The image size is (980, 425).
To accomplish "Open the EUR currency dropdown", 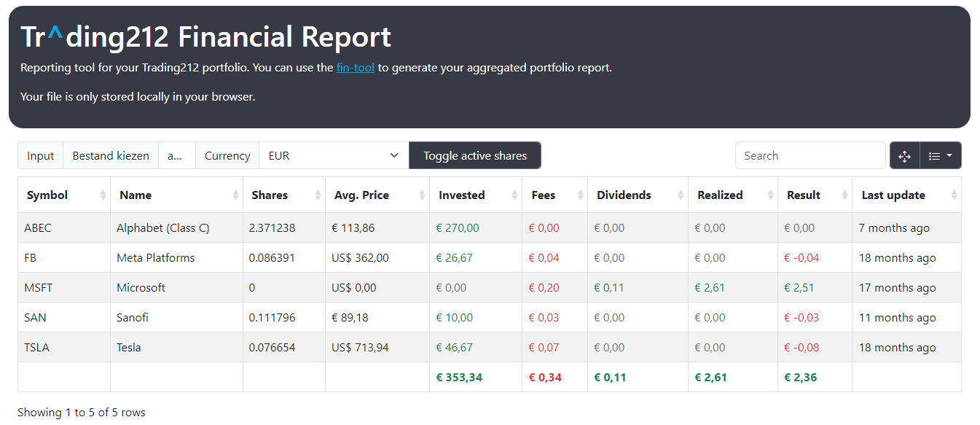I will [334, 155].
